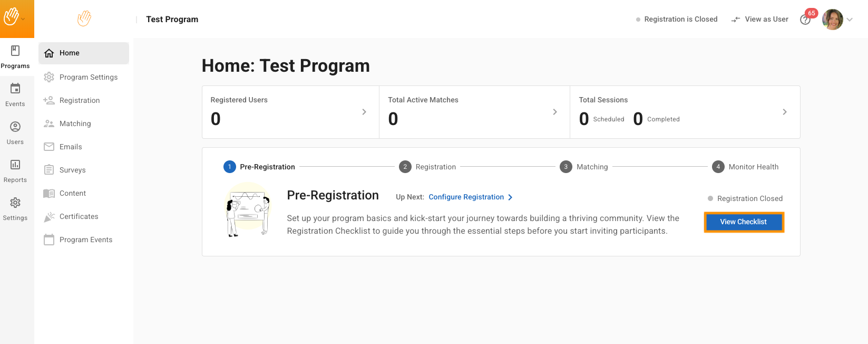Select Matching in the sidebar menu
The width and height of the screenshot is (868, 344).
75,123
